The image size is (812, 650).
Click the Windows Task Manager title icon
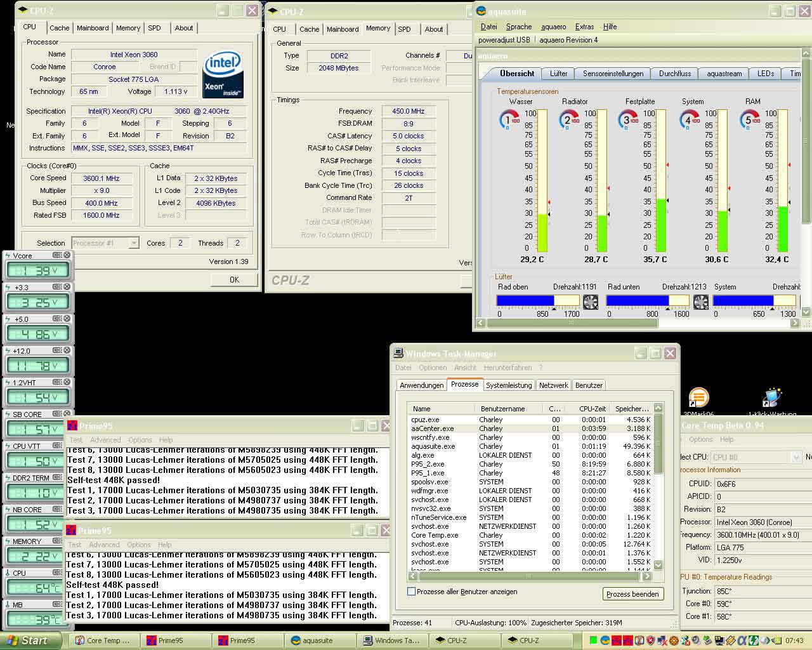point(398,354)
